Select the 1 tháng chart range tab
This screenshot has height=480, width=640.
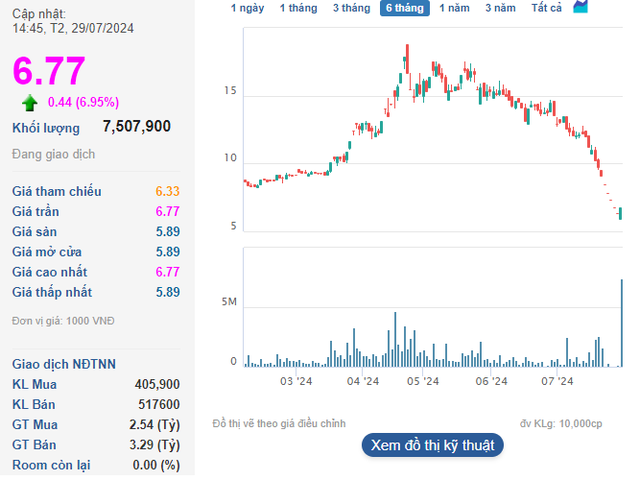298,8
